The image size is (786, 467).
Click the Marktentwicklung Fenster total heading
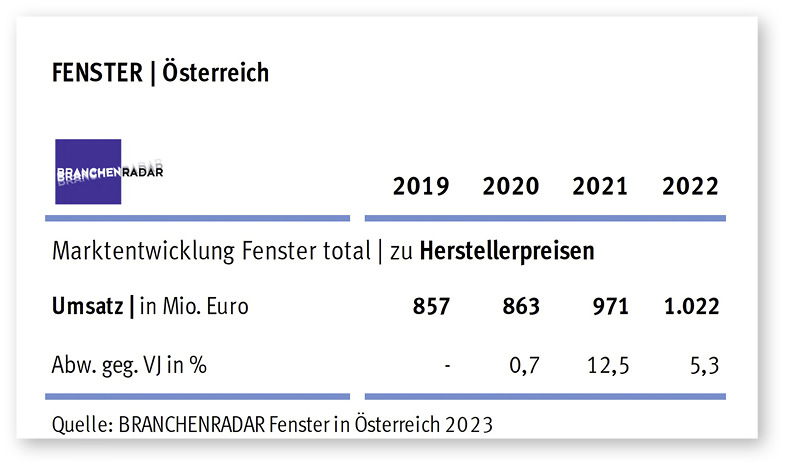point(210,252)
